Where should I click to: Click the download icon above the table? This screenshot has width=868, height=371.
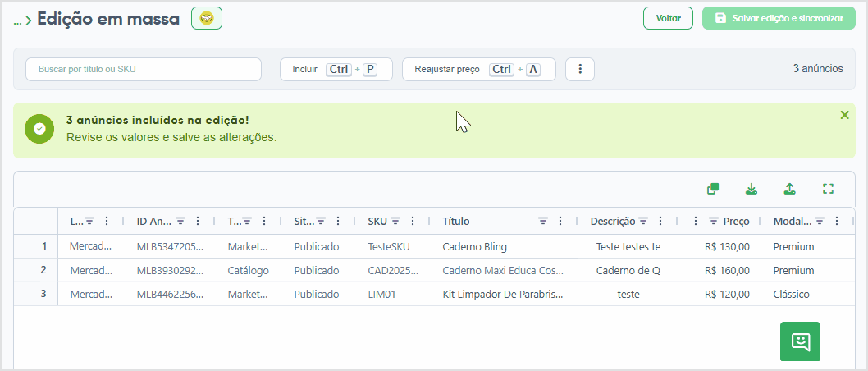point(751,189)
